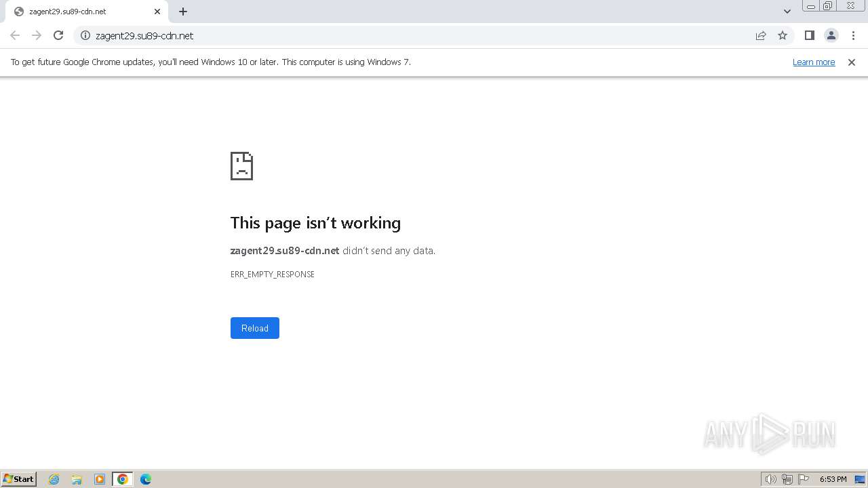
Task: Follow the Learn more link
Action: (814, 62)
